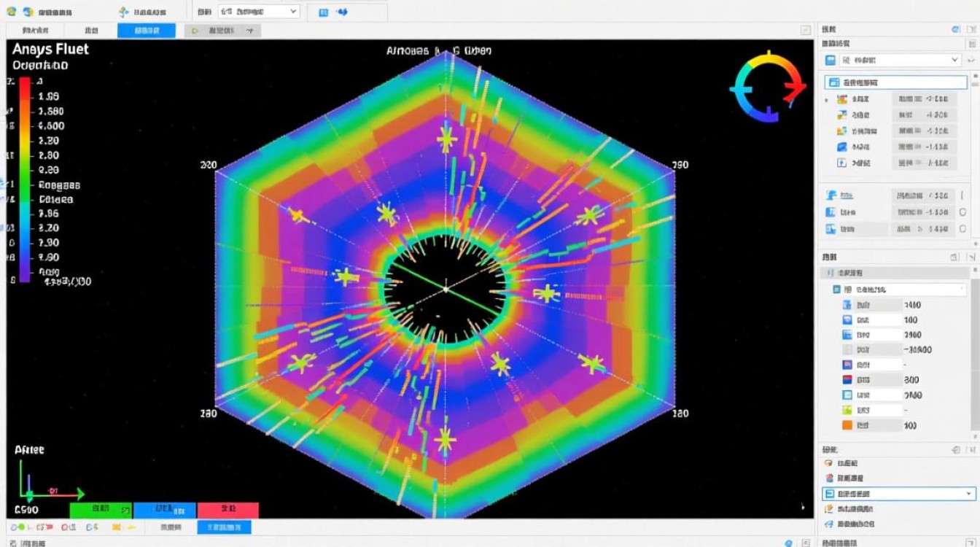The image size is (980, 547).
Task: Click the legend value 4.600
Action: 50,125
